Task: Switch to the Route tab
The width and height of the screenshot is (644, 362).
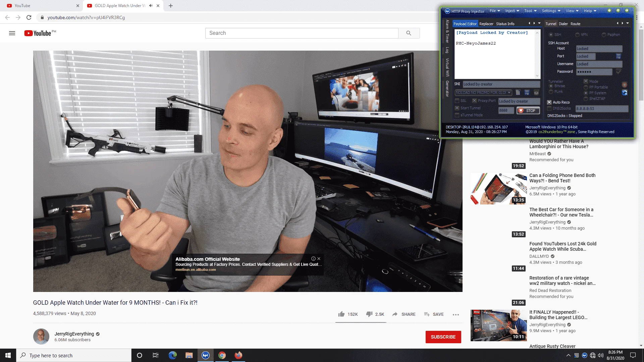Action: [576, 24]
